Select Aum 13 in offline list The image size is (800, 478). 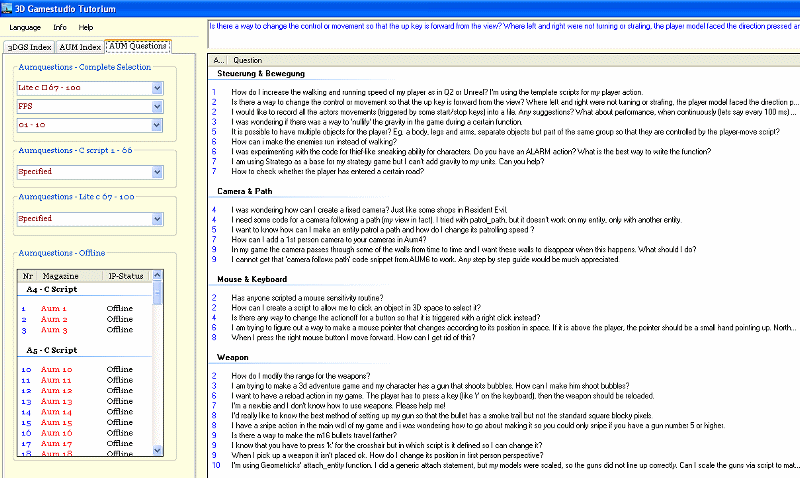coord(56,401)
